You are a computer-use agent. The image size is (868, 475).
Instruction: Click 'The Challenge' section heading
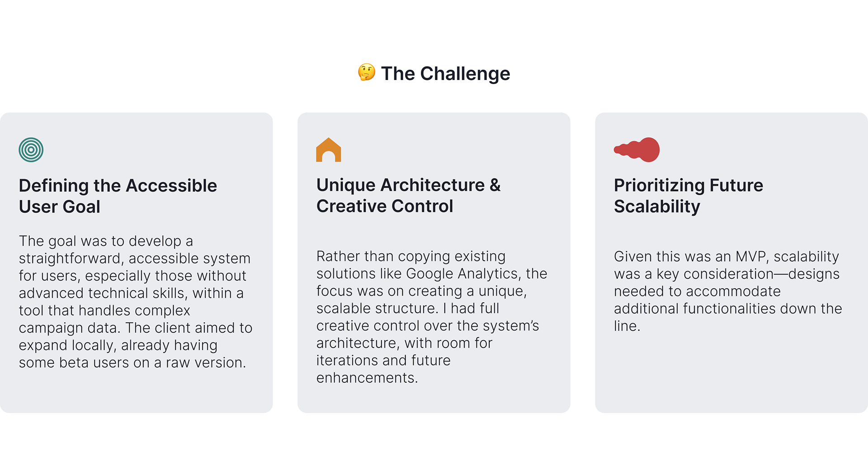(445, 73)
